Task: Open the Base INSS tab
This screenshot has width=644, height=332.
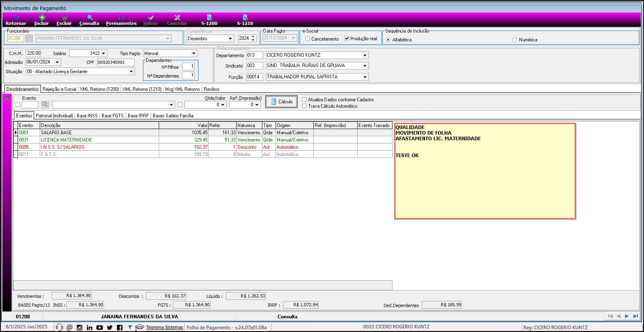Action: pyautogui.click(x=87, y=116)
